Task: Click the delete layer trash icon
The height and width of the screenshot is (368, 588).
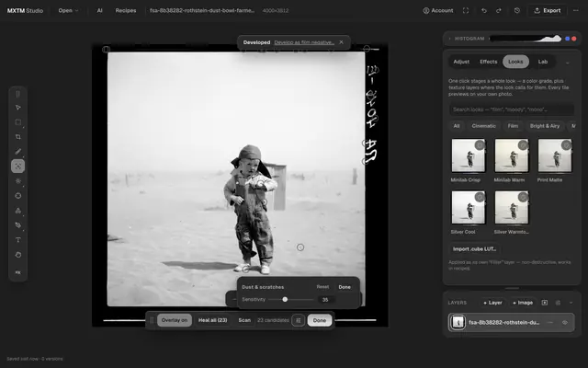Action: tap(558, 303)
